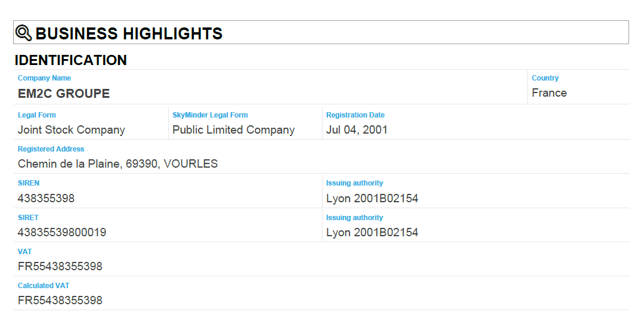Select the VAT number value
644x312 pixels.
(x=60, y=267)
